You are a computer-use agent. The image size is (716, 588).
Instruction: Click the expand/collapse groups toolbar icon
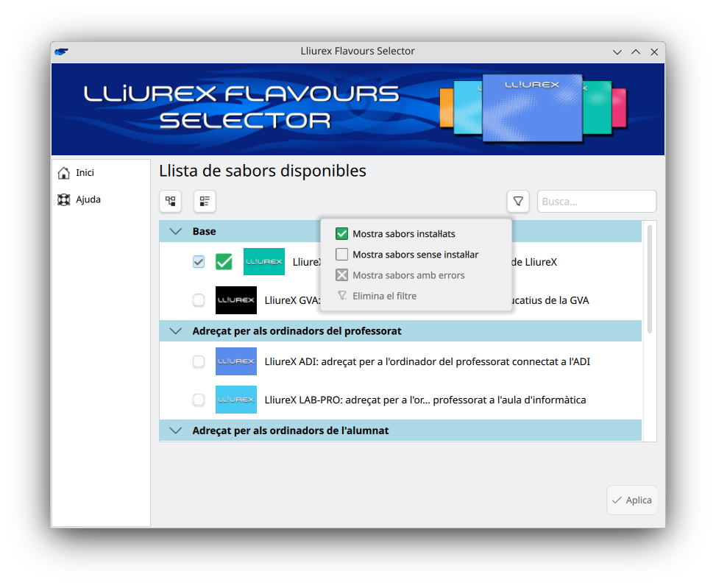point(170,201)
